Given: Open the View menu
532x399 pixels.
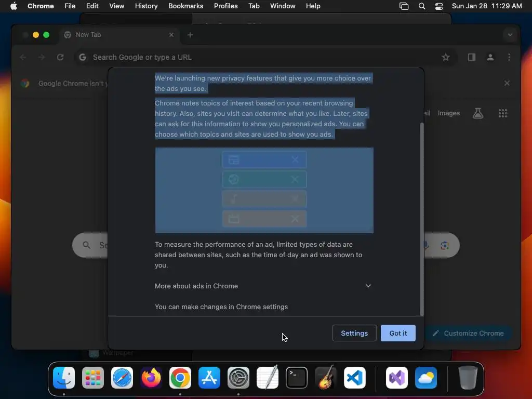Looking at the screenshot, I should 116,6.
